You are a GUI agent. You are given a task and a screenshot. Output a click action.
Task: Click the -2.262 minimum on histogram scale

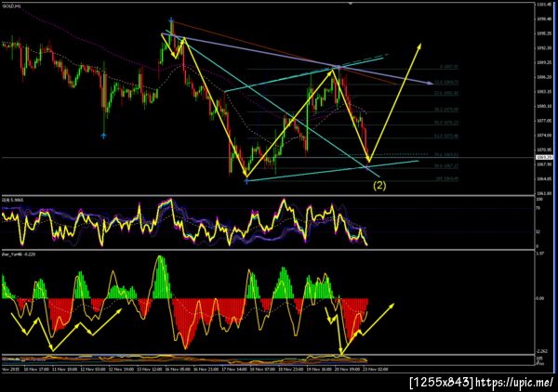541,351
